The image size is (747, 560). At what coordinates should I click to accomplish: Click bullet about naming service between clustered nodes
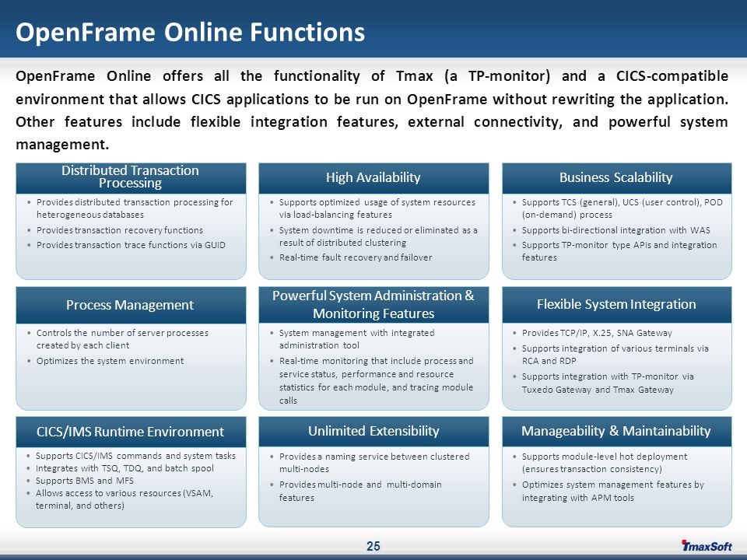(374, 462)
